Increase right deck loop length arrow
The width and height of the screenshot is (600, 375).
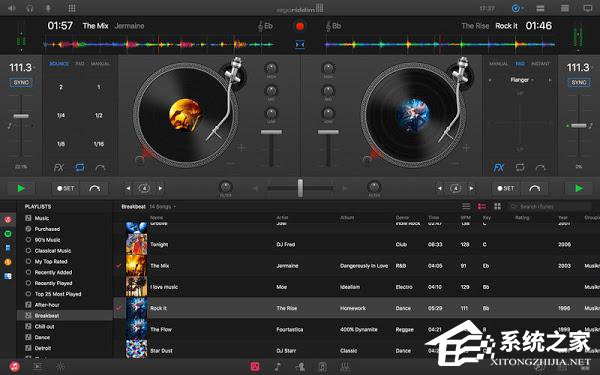[x=471, y=188]
